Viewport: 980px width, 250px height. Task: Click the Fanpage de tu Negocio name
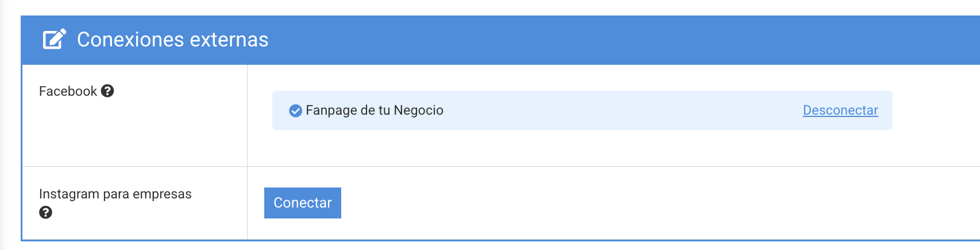[x=375, y=110]
